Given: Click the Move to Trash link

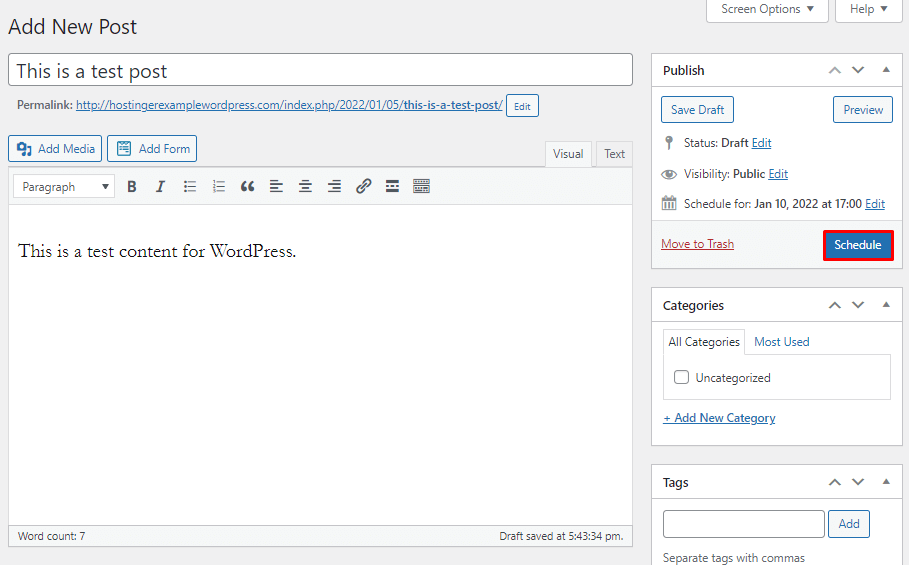Looking at the screenshot, I should point(697,244).
